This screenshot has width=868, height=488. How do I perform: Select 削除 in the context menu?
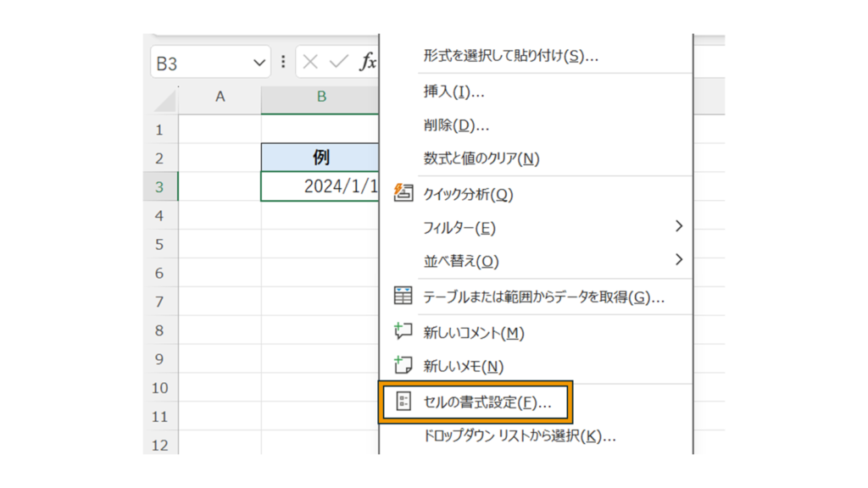point(456,125)
